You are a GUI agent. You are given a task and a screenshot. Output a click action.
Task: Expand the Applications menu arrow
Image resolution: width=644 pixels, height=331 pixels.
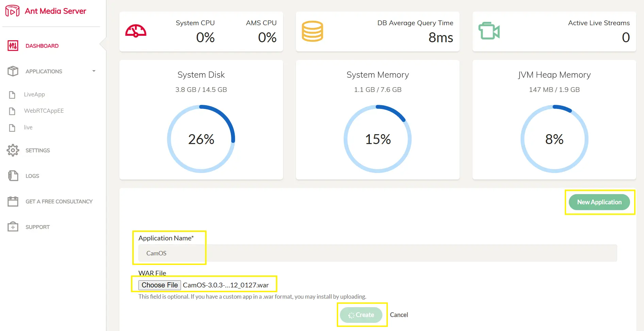(94, 71)
